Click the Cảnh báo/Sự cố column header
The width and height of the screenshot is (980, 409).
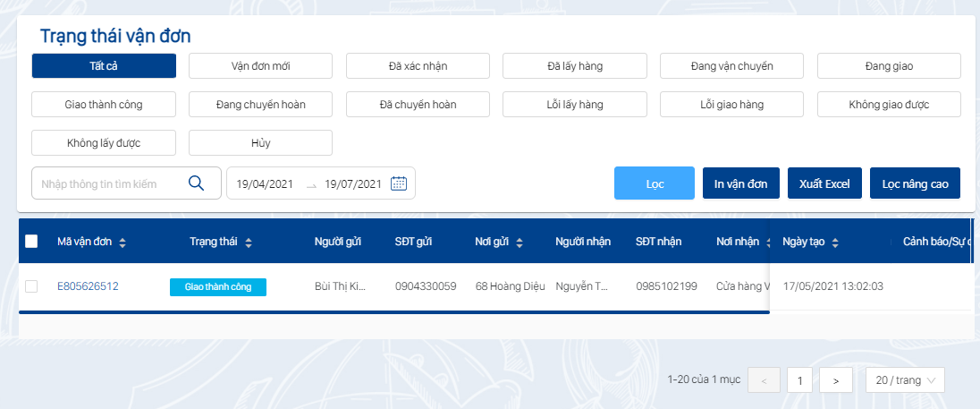coord(936,242)
